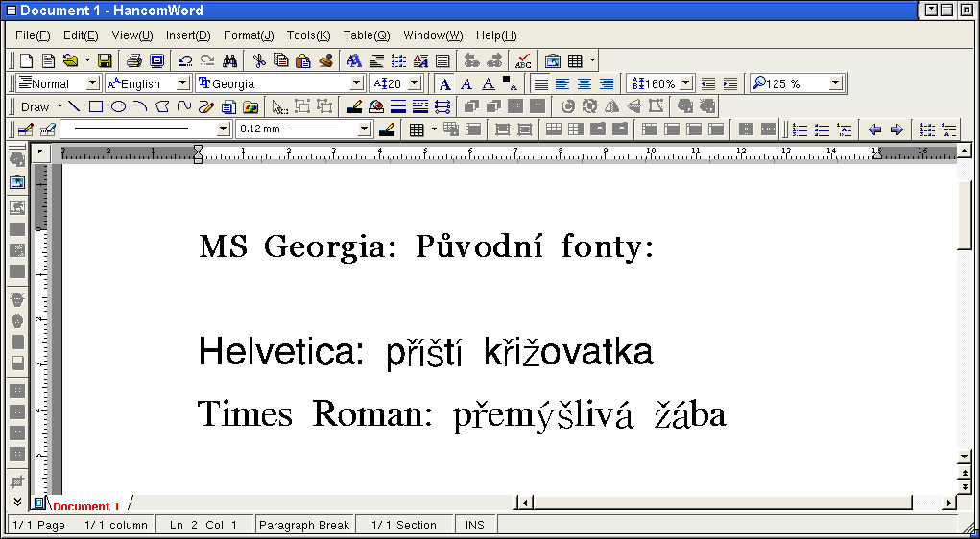980x539 pixels.
Task: Create a new blank document
Action: coord(26,60)
